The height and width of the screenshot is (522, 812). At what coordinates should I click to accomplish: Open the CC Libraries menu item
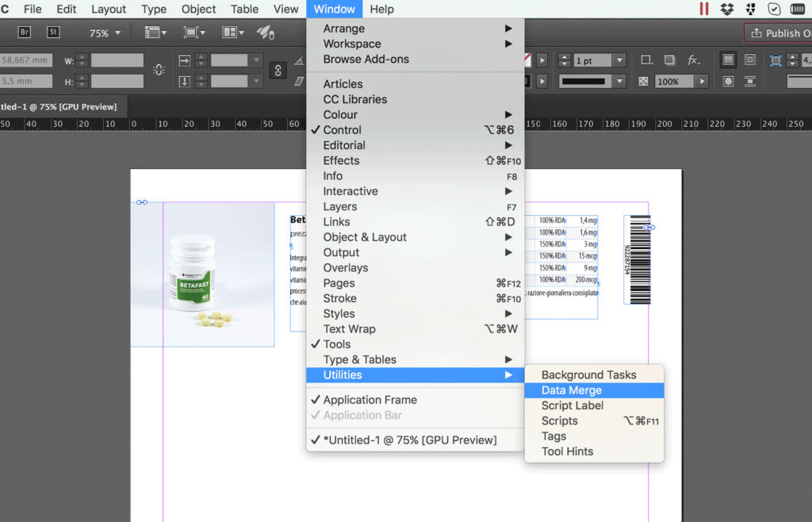pos(415,99)
